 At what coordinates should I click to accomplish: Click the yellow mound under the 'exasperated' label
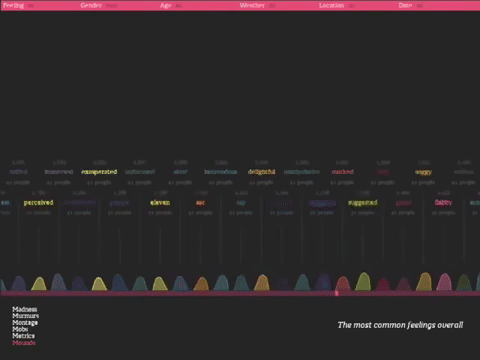pos(99,284)
